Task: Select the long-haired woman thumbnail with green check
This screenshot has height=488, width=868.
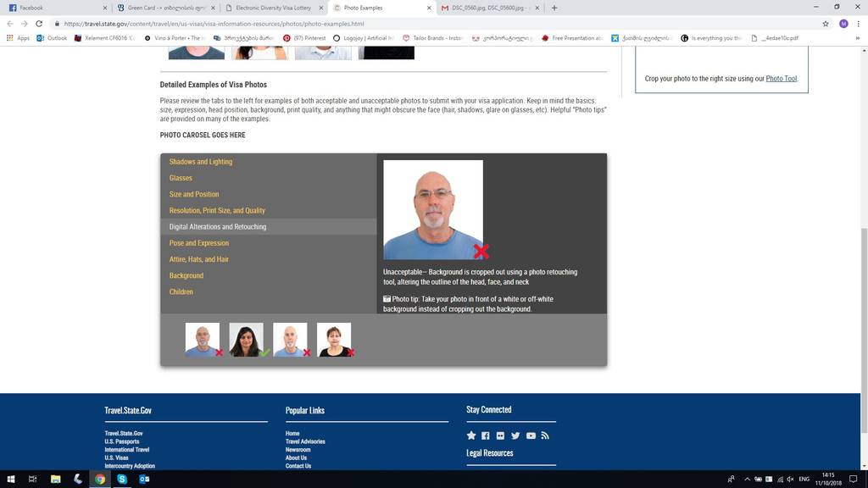Action: pos(247,340)
